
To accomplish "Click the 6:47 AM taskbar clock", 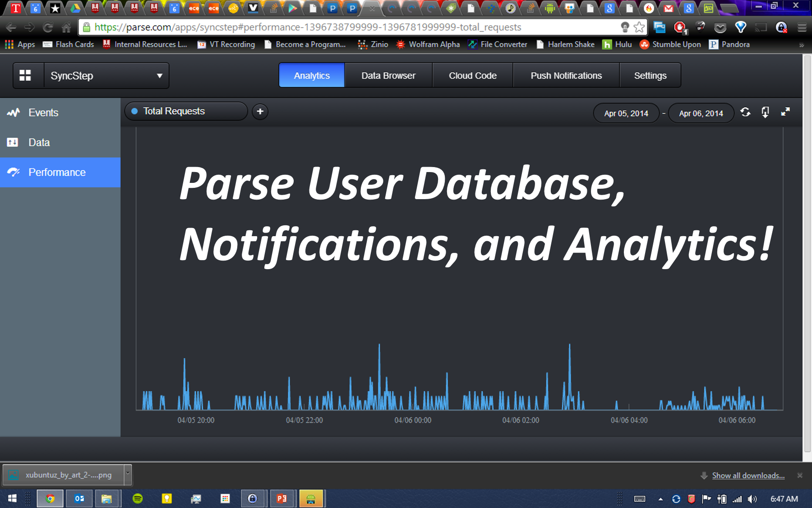I will [x=784, y=499].
